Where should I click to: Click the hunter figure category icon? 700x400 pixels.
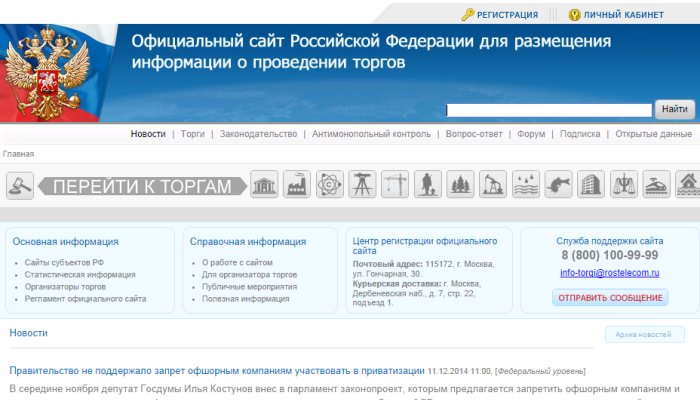(x=428, y=185)
